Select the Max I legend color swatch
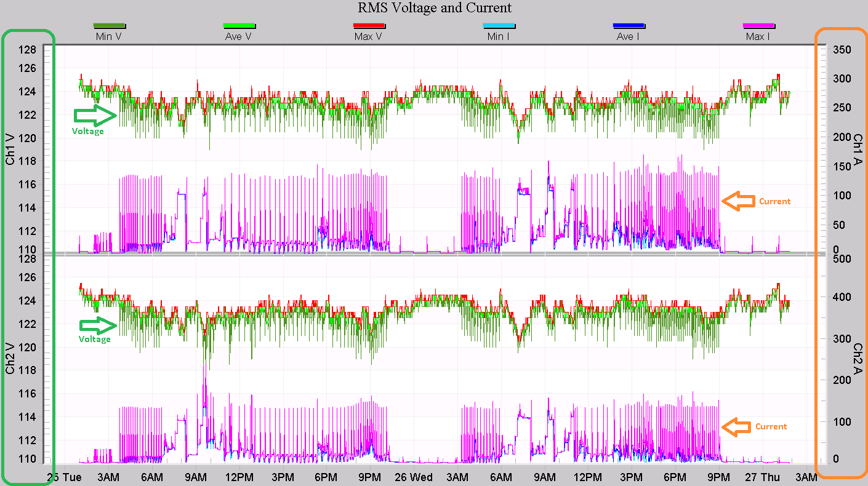868x486 pixels. pos(758,26)
